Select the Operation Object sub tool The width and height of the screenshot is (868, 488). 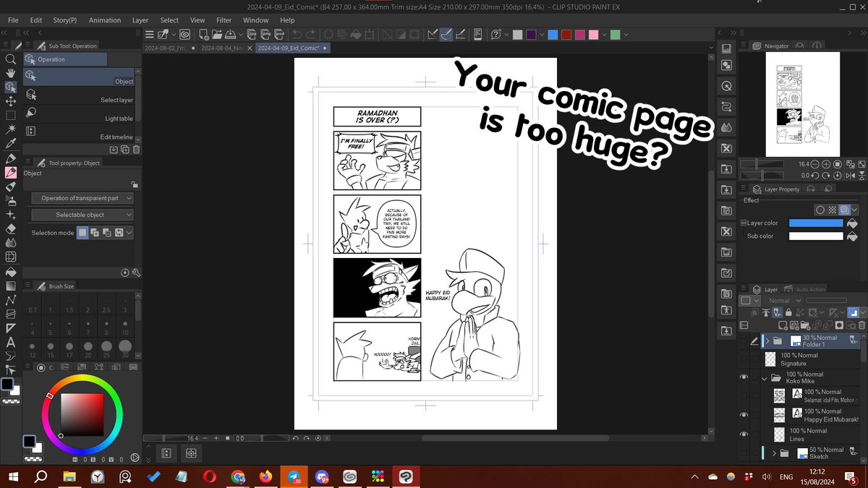[80, 80]
